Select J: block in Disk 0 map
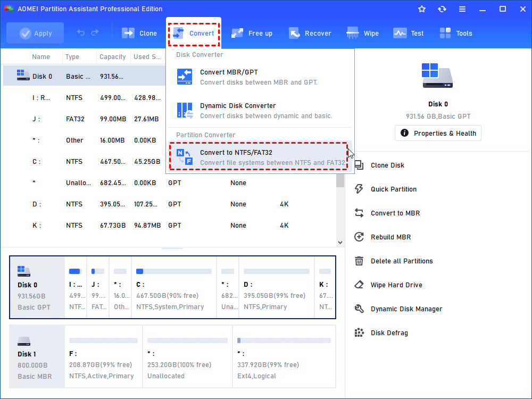Viewport: 532px width, 399px height. [x=98, y=287]
